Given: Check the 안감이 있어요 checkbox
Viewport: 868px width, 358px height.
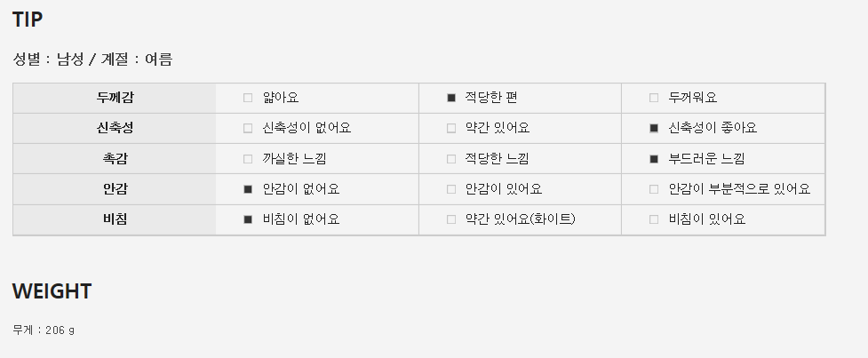Looking at the screenshot, I should point(451,189).
